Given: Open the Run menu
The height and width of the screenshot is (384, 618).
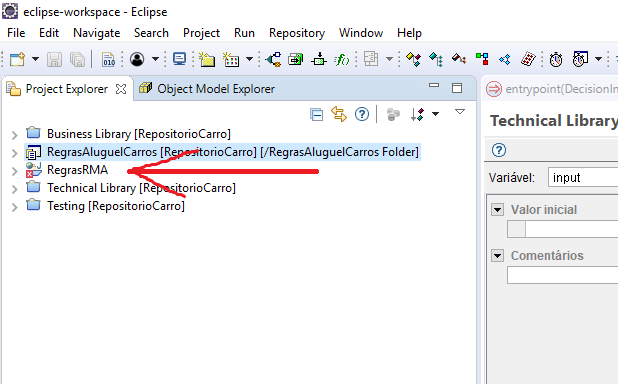Looking at the screenshot, I should pos(244,33).
